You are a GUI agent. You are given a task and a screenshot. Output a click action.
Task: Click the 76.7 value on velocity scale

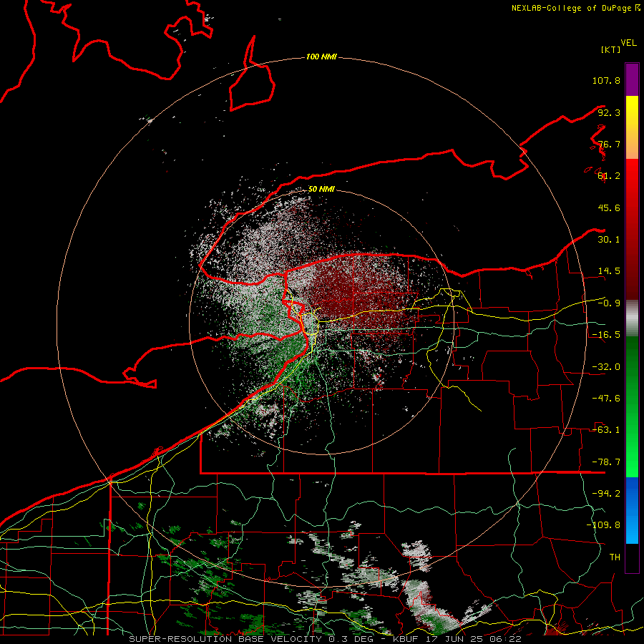[609, 144]
